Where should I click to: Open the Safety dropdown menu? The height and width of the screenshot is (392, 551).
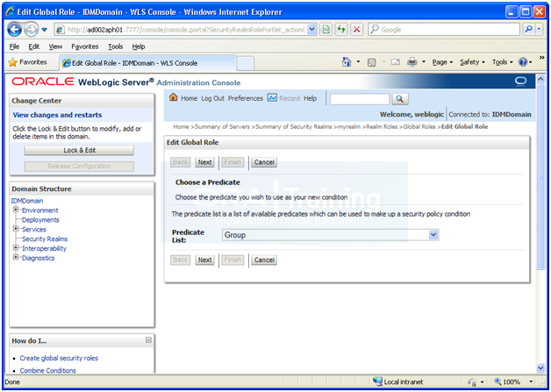coord(472,62)
